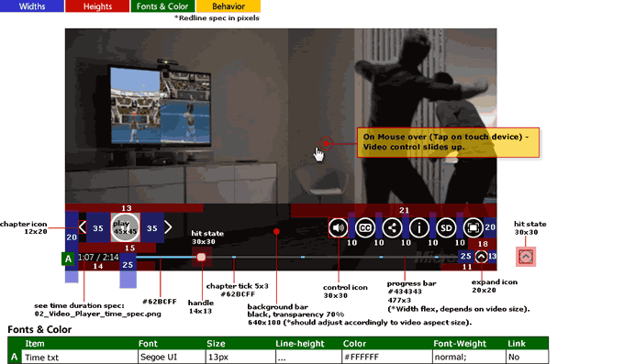The width and height of the screenshot is (624, 364).
Task: Go to previous chapter with the left chevron
Action: [83, 227]
